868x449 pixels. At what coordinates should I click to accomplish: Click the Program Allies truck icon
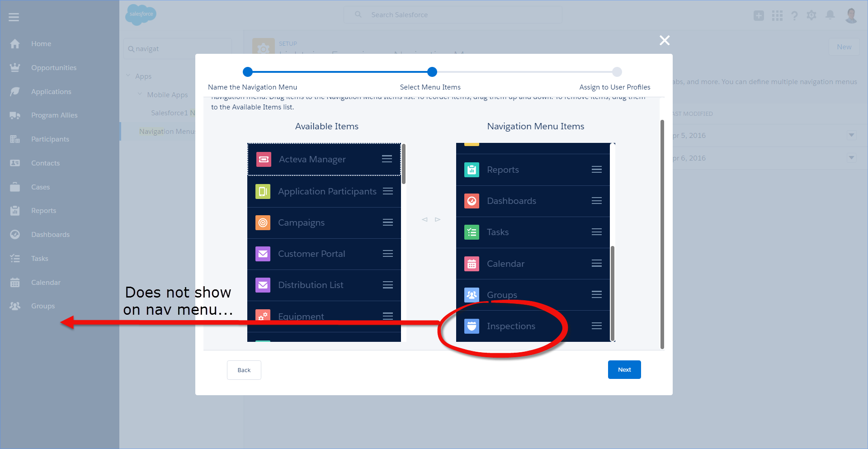pyautogui.click(x=15, y=115)
